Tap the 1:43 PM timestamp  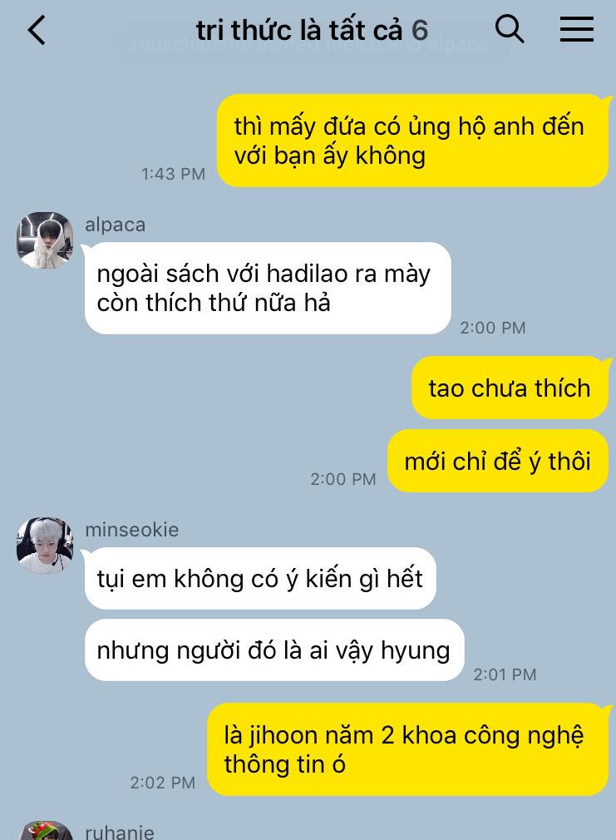click(x=173, y=174)
